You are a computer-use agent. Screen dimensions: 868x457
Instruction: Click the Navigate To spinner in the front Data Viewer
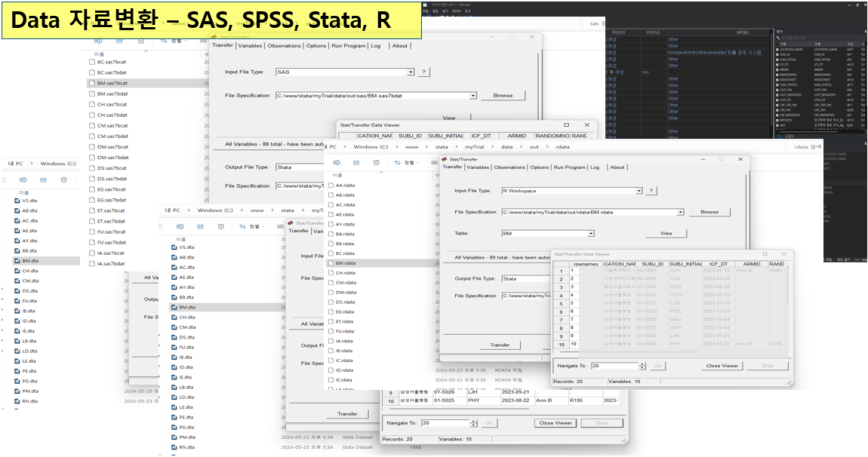[x=642, y=366]
